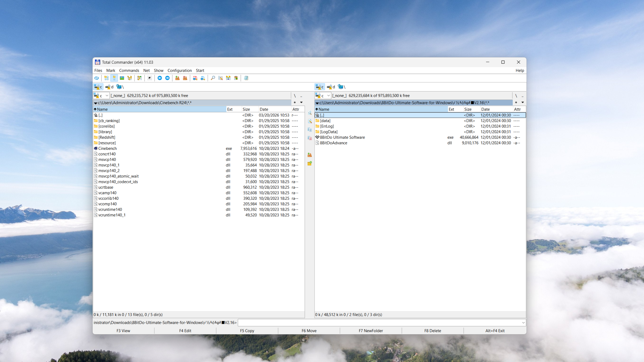Click the F3 View button
This screenshot has height=362, width=644.
pos(123,330)
